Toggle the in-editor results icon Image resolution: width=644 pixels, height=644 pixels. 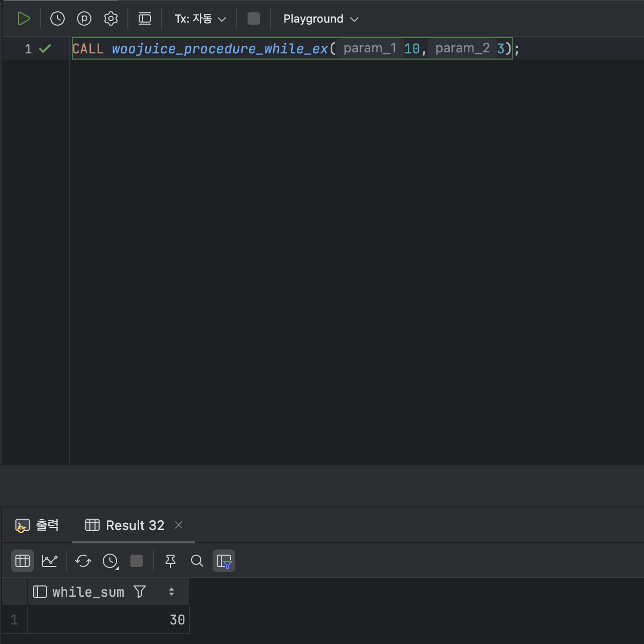[x=145, y=19]
